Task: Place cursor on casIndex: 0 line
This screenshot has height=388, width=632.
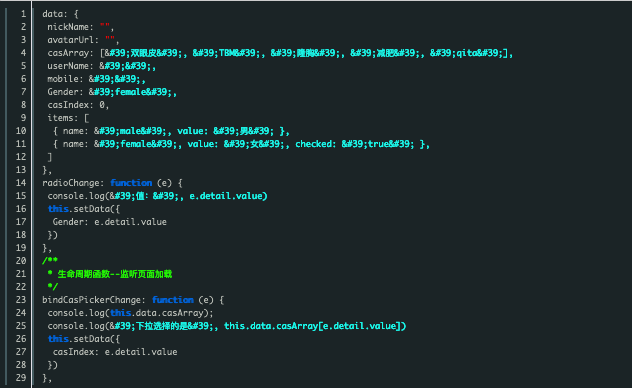Action: point(78,105)
